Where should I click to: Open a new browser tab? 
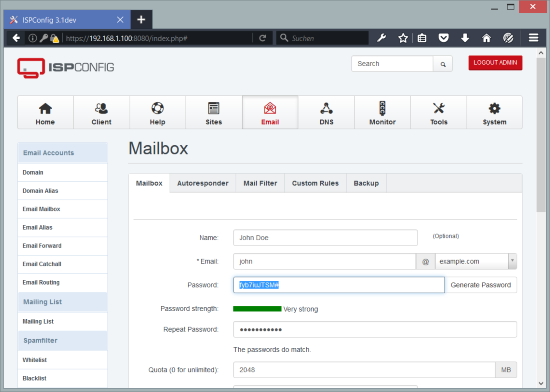(x=141, y=20)
